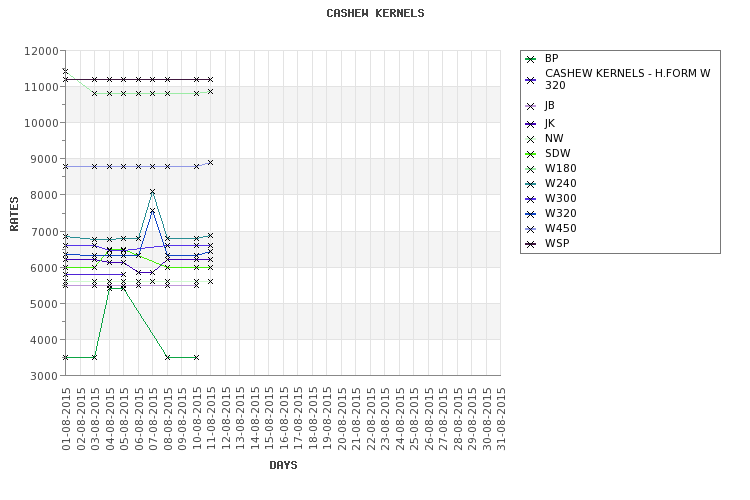Click the 15-08-2015 date label
Screen dimensions: 750x500
pyautogui.click(x=269, y=419)
